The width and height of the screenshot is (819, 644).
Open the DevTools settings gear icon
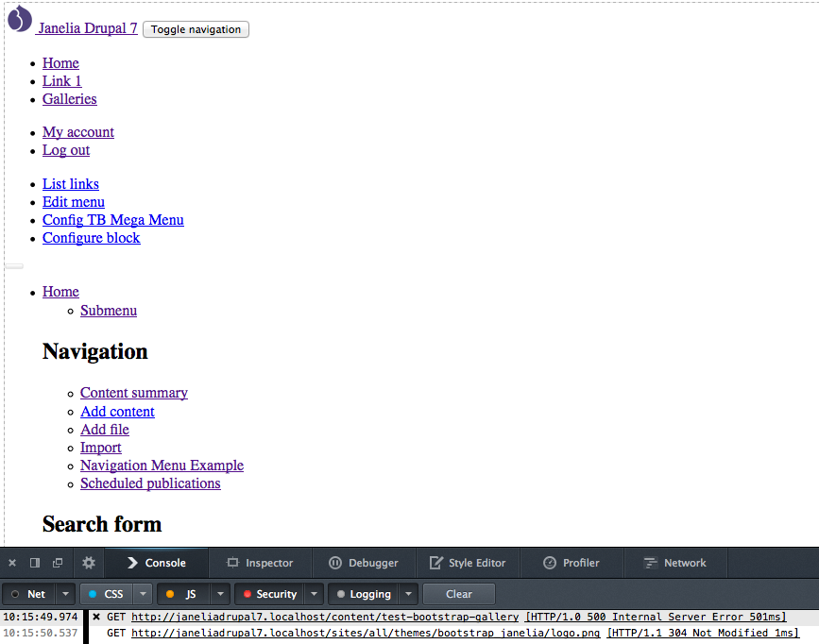(88, 562)
